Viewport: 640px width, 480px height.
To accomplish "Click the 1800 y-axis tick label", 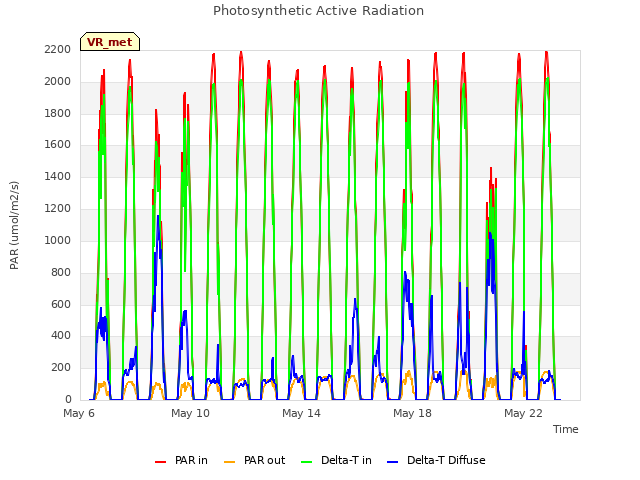I will pos(58,113).
